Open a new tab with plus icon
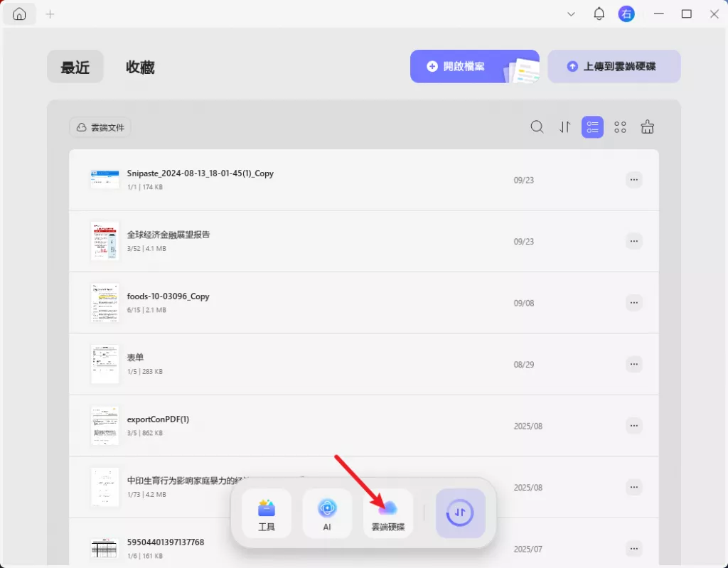Viewport: 728px width, 568px height. pyautogui.click(x=50, y=14)
